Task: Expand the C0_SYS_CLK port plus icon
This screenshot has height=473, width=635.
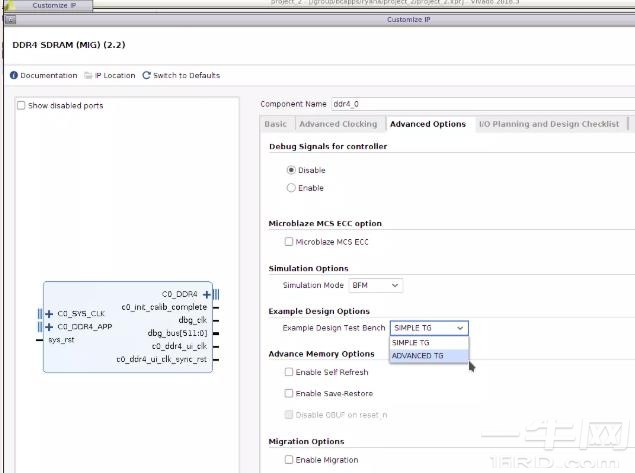Action: tap(49, 314)
